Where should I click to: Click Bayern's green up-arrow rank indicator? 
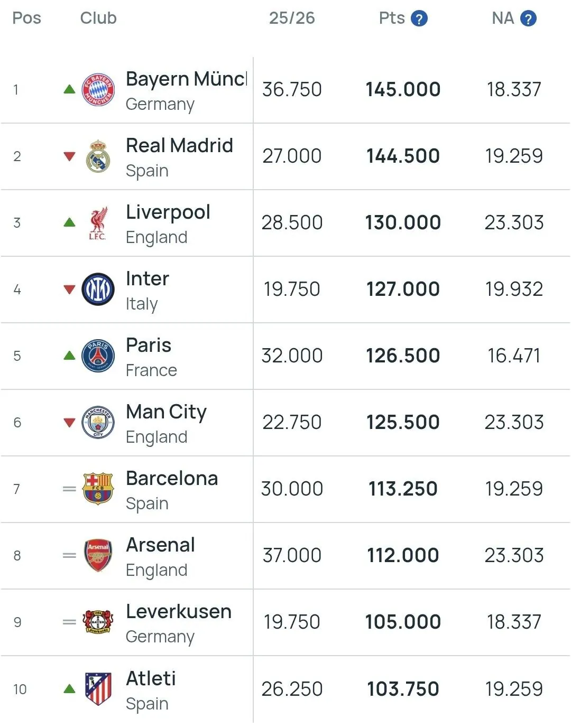coord(69,89)
